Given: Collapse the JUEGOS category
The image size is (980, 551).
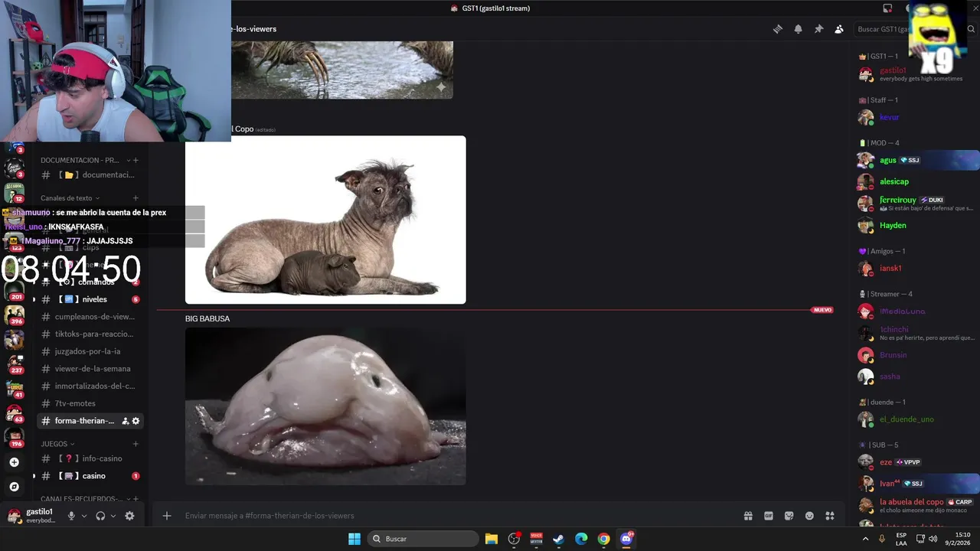Looking at the screenshot, I should [57, 444].
